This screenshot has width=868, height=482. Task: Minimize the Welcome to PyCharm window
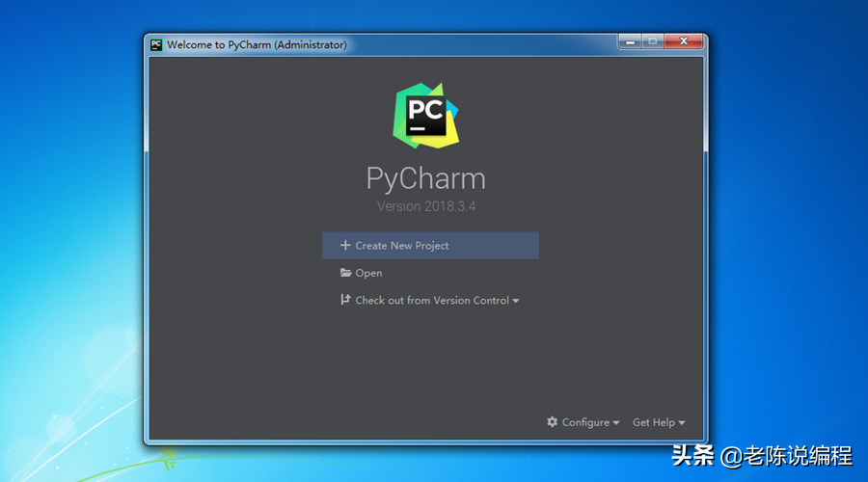pos(630,41)
